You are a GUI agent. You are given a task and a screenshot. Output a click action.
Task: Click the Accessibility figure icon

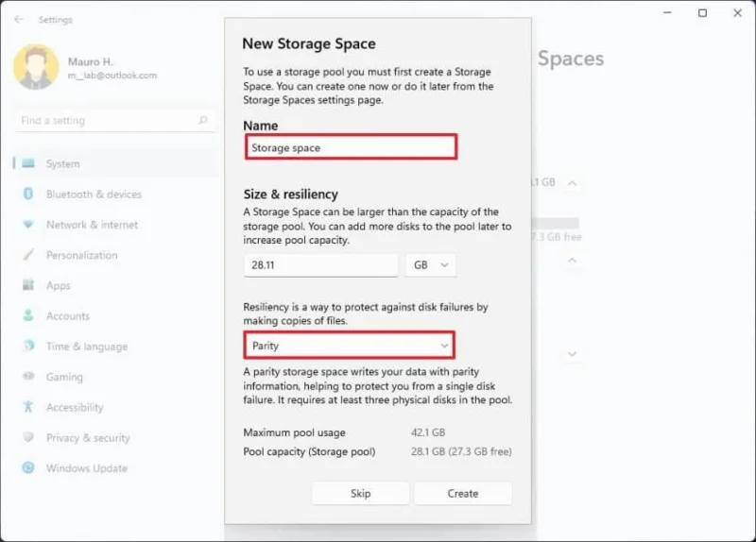28,407
